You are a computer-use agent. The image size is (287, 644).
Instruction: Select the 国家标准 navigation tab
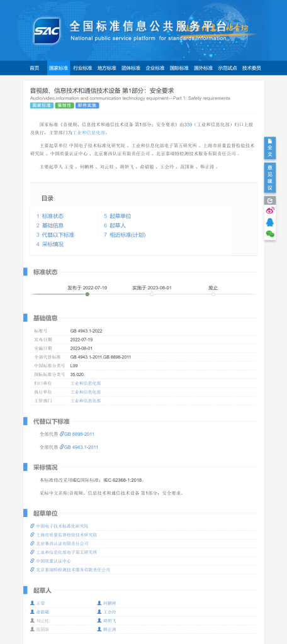click(58, 68)
